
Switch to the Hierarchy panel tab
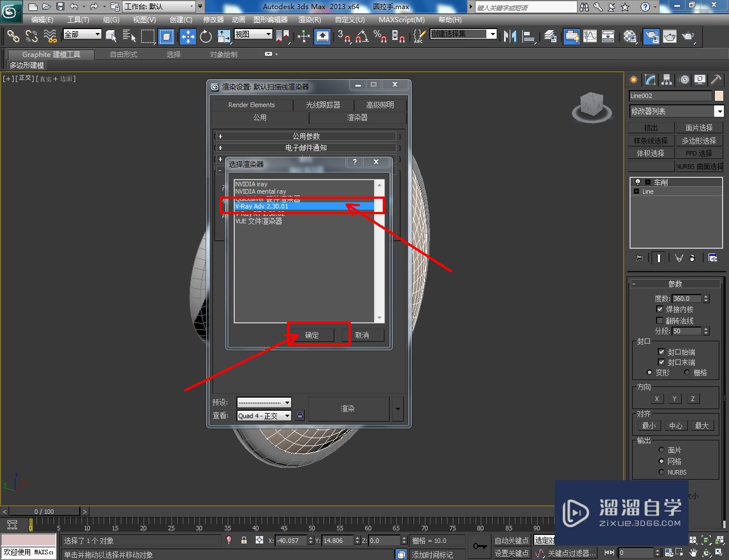point(667,80)
